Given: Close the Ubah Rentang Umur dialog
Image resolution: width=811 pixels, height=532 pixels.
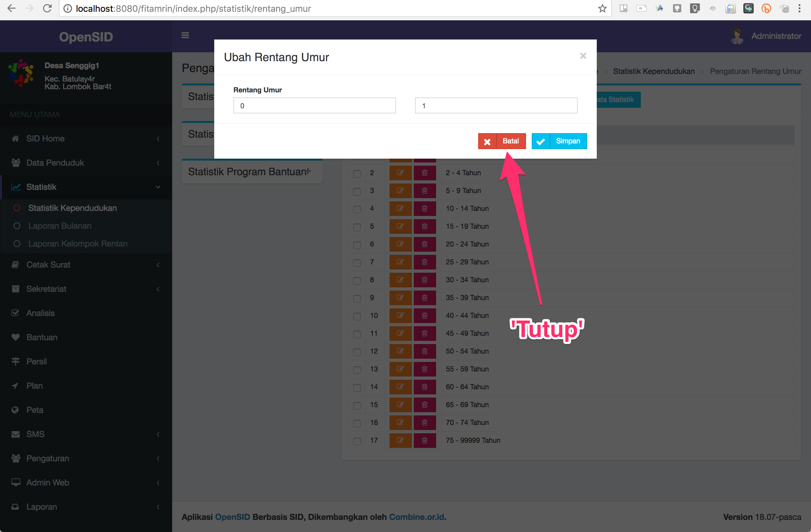Looking at the screenshot, I should coord(583,56).
